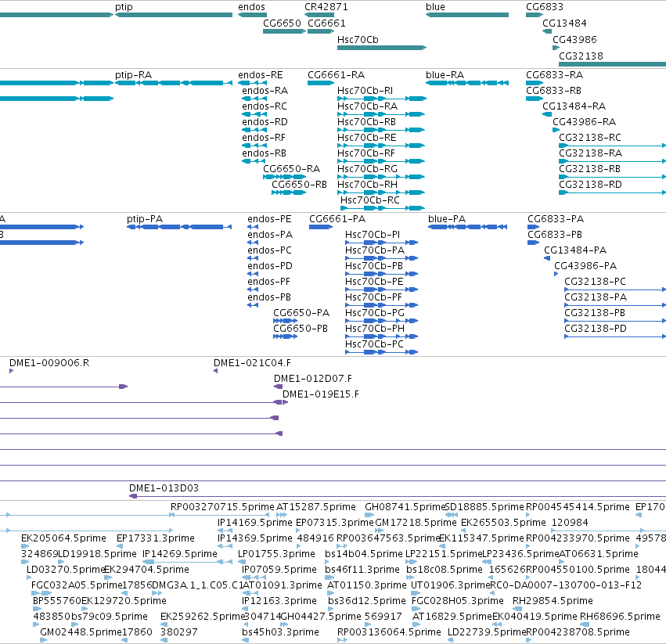Image resolution: width=666 pixels, height=644 pixels.
Task: Open the Hsc70Cb-PC protein label
Action: pyautogui.click(x=374, y=344)
